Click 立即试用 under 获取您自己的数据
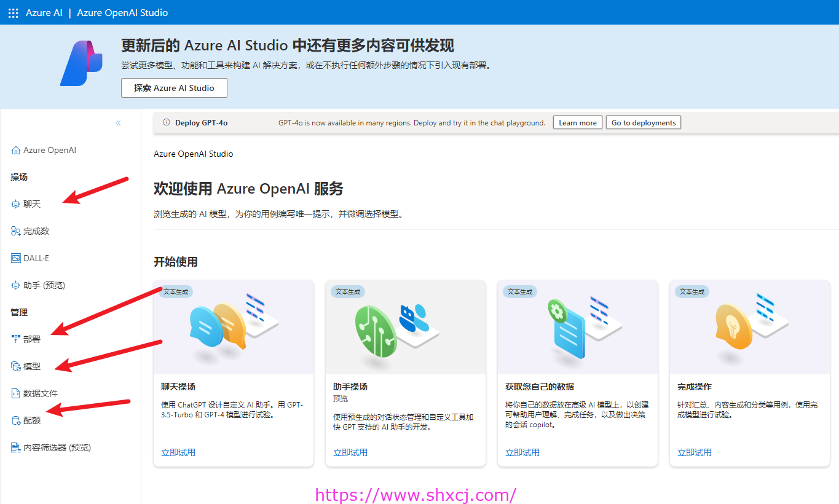The image size is (839, 504). coord(522,452)
